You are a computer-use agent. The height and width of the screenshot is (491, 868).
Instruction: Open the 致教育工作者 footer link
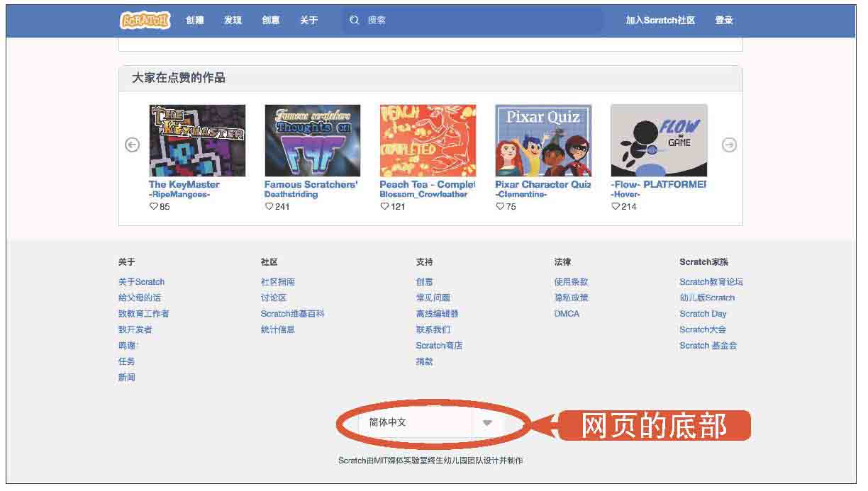(x=143, y=314)
